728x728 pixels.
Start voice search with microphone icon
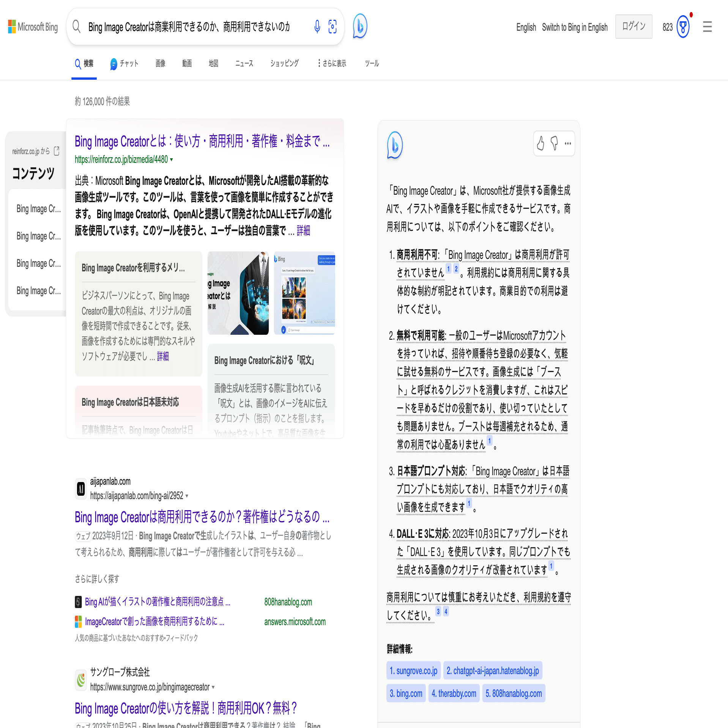[317, 27]
